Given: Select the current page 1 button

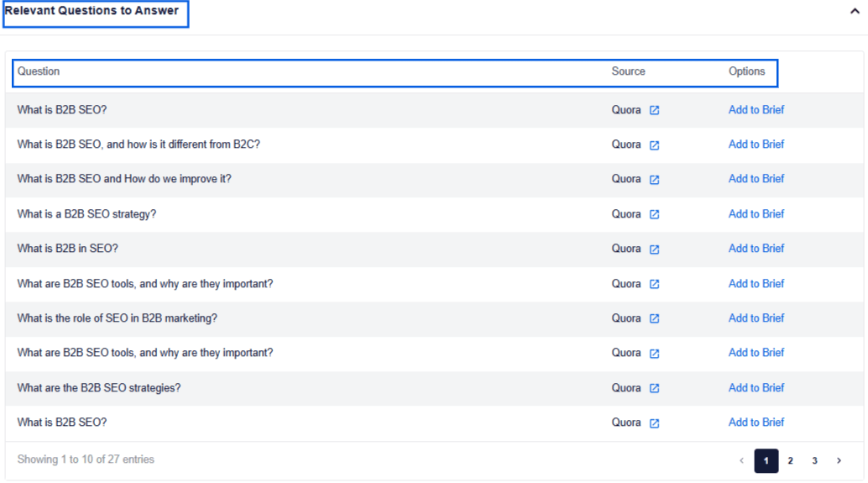Looking at the screenshot, I should (x=766, y=461).
